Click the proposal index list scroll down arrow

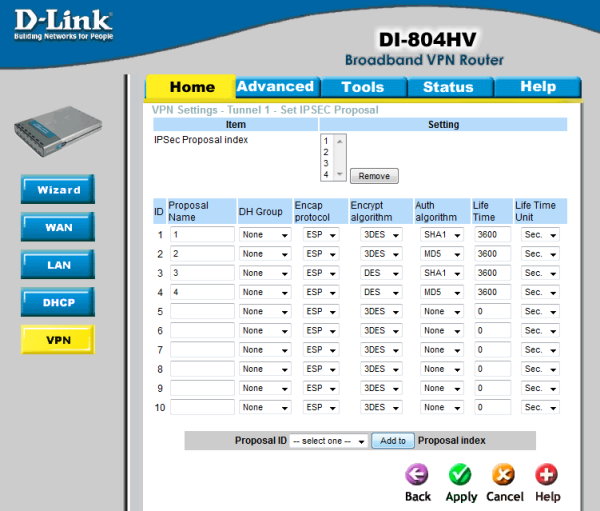pos(339,174)
